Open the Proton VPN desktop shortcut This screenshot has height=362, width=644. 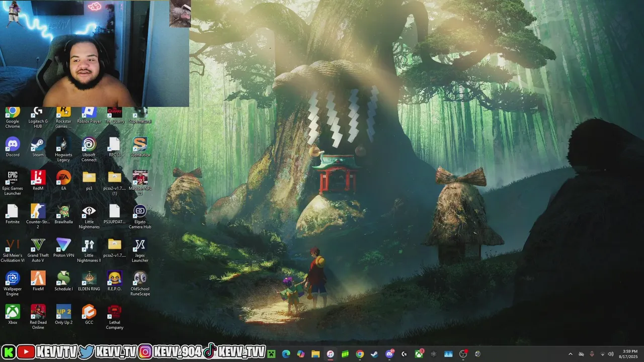[63, 247]
